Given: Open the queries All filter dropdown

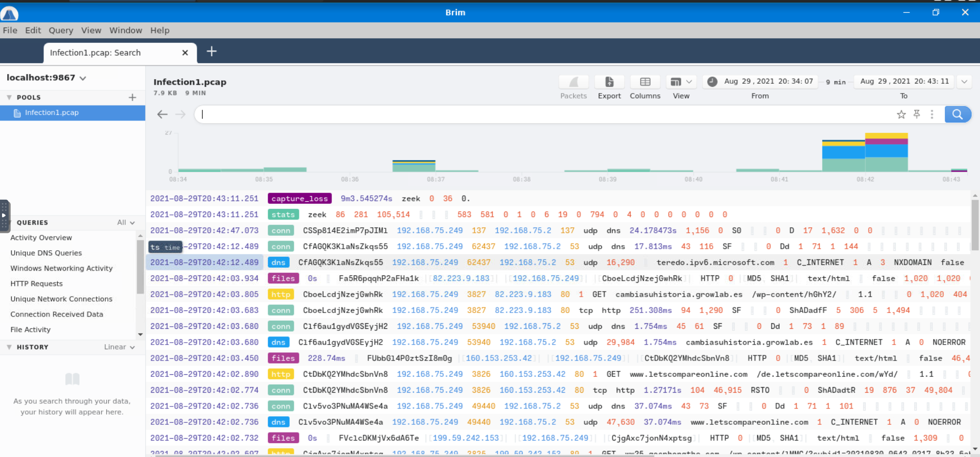Looking at the screenshot, I should click(126, 223).
